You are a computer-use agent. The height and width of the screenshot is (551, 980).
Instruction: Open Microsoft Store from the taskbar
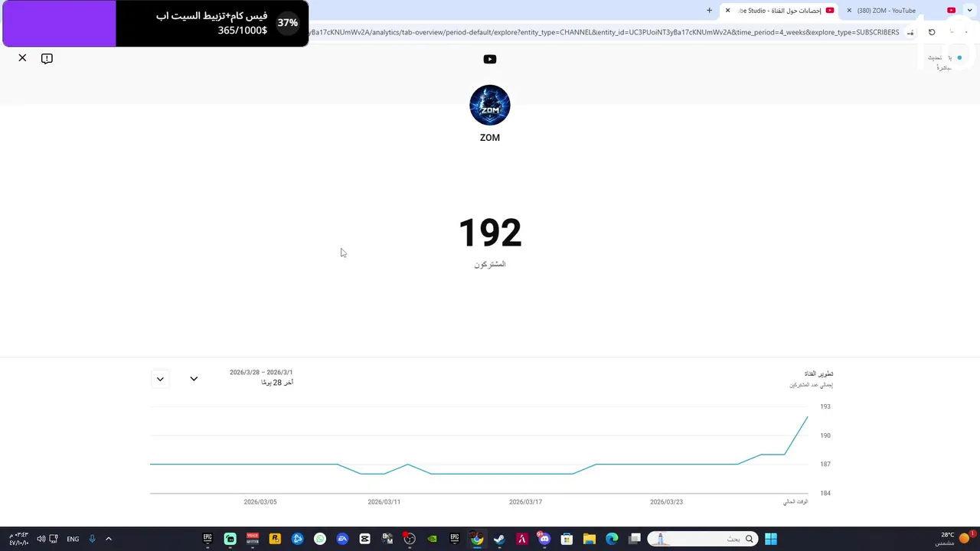567,539
